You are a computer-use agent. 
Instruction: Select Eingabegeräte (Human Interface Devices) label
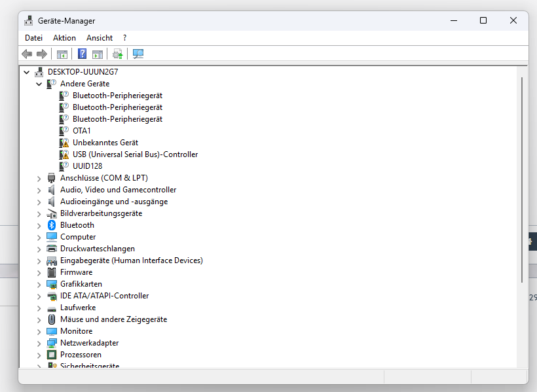click(x=132, y=260)
